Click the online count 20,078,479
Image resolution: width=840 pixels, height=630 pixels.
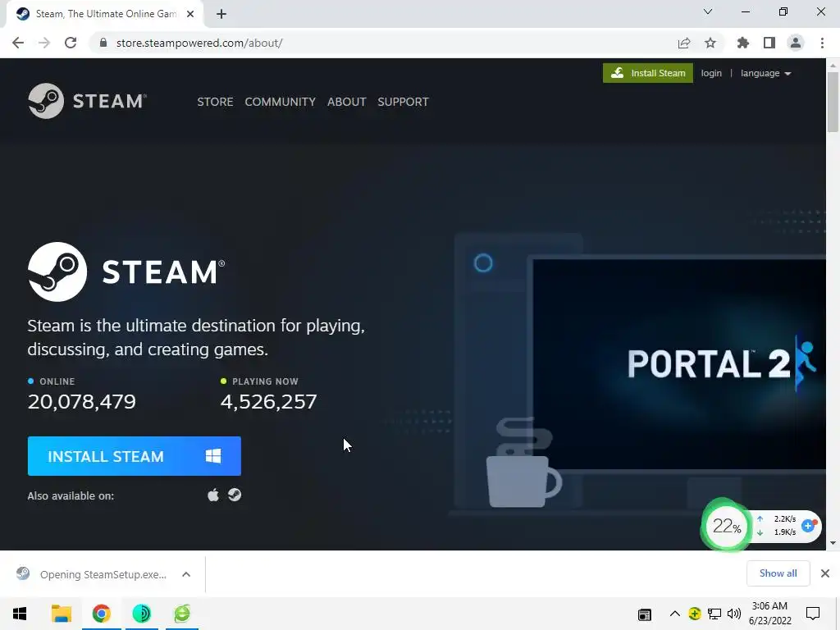[81, 402]
